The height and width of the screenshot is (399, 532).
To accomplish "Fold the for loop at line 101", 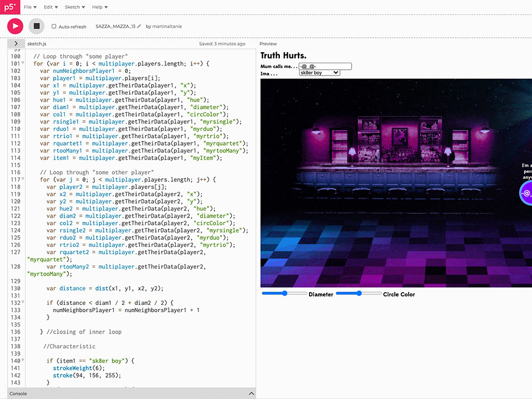I will coord(23,63).
